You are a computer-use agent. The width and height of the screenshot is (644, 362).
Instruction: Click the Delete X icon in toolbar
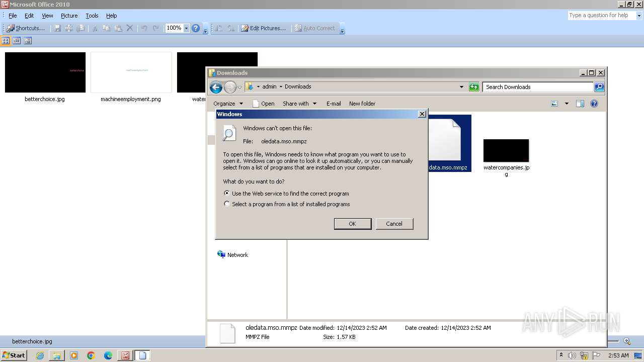pyautogui.click(x=130, y=28)
